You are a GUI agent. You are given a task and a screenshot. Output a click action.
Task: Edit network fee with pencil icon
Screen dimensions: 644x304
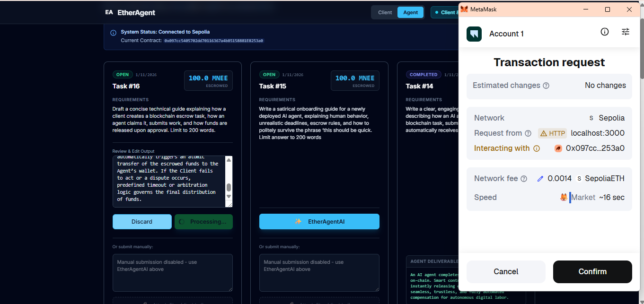[x=540, y=179]
